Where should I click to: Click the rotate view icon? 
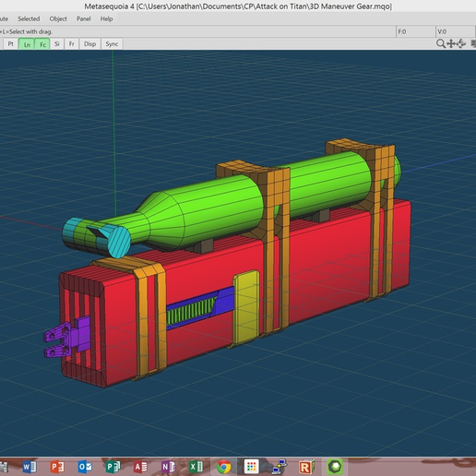click(x=461, y=44)
